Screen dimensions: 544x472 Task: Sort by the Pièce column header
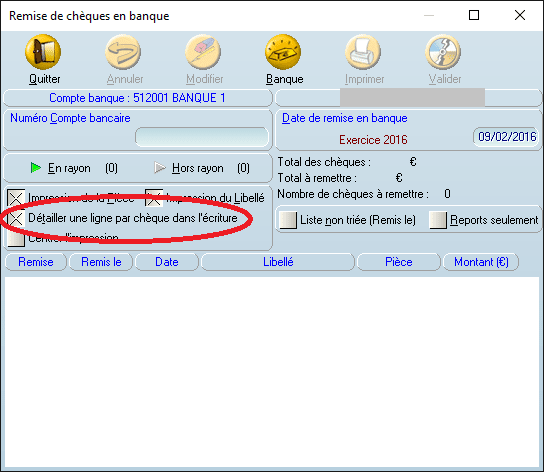click(399, 262)
